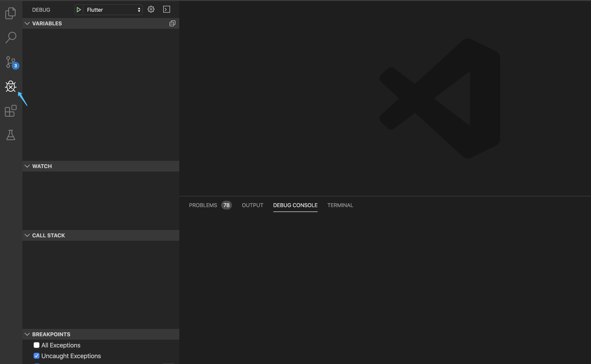Collapse all variables icon
Image resolution: width=591 pixels, height=364 pixels.
(x=172, y=23)
